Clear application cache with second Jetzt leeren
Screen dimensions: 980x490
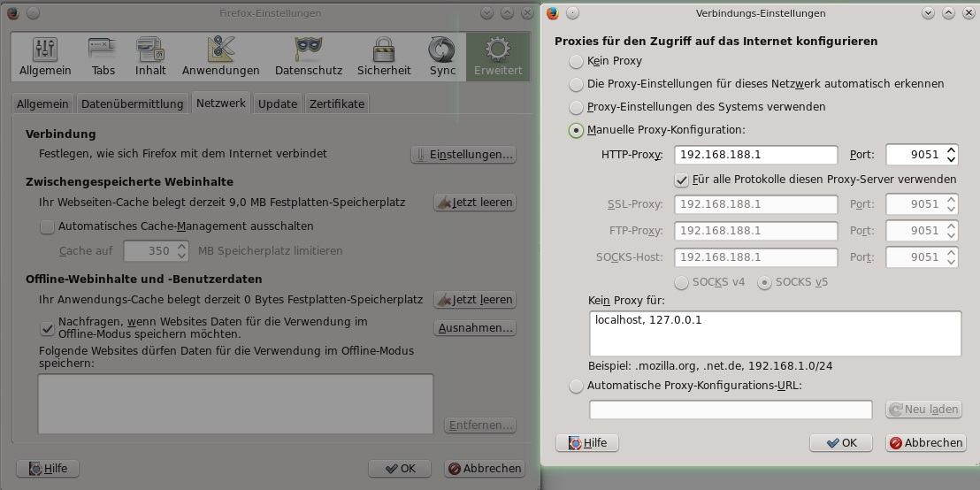tap(475, 300)
